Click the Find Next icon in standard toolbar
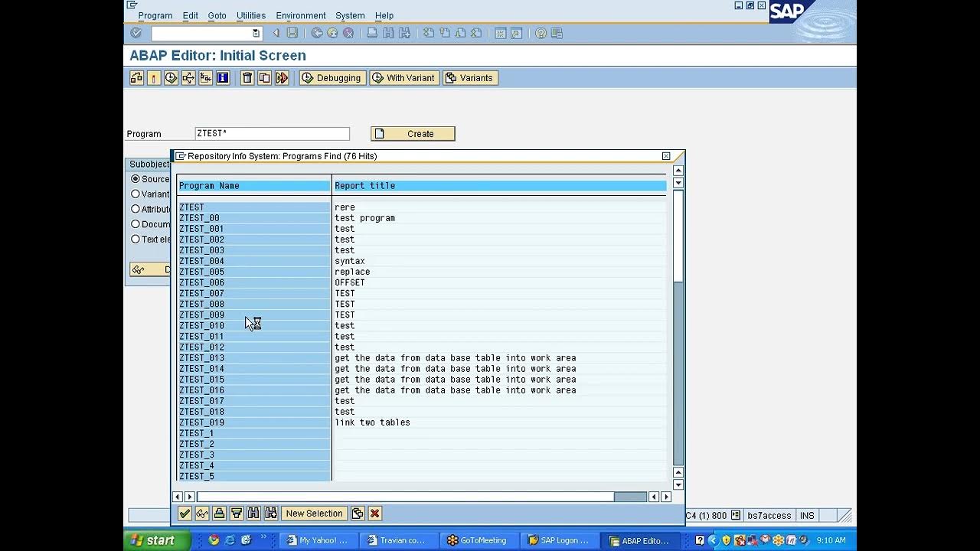This screenshot has width=980, height=551. (404, 33)
